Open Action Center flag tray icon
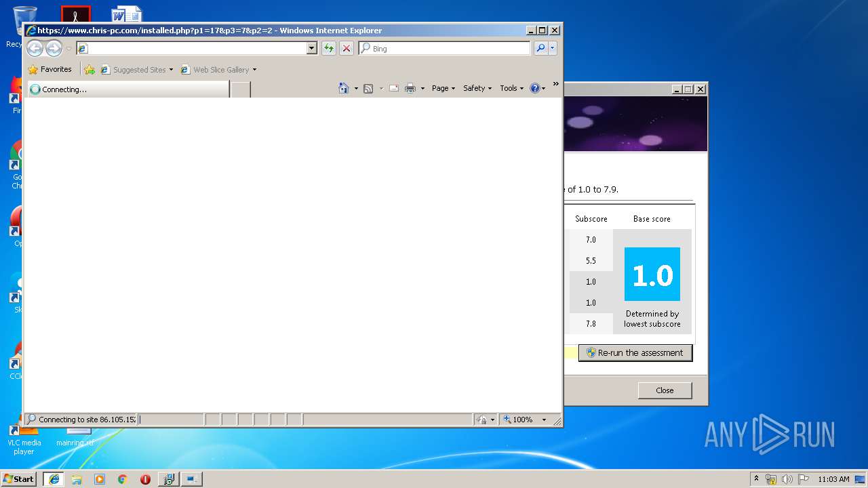Screen dimensions: 868x488 click(x=804, y=479)
